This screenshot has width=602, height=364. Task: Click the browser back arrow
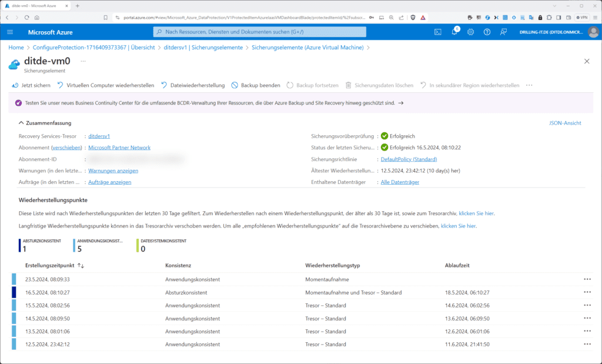coord(7,17)
